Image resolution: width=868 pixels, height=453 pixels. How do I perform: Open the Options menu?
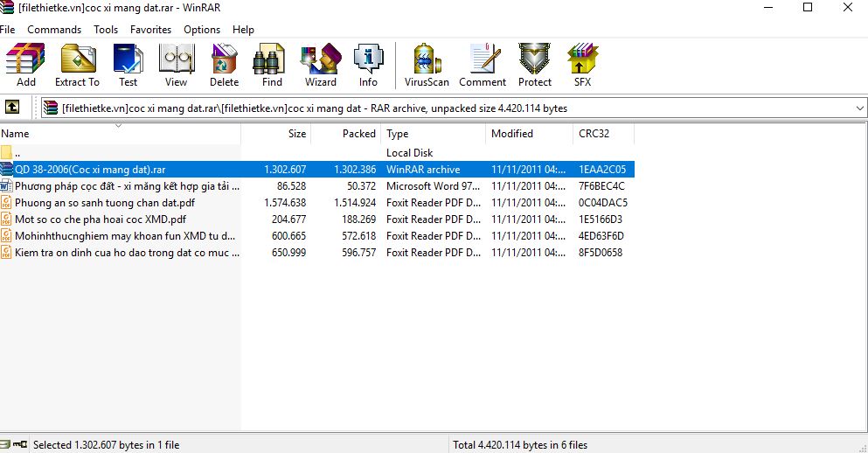(x=202, y=30)
